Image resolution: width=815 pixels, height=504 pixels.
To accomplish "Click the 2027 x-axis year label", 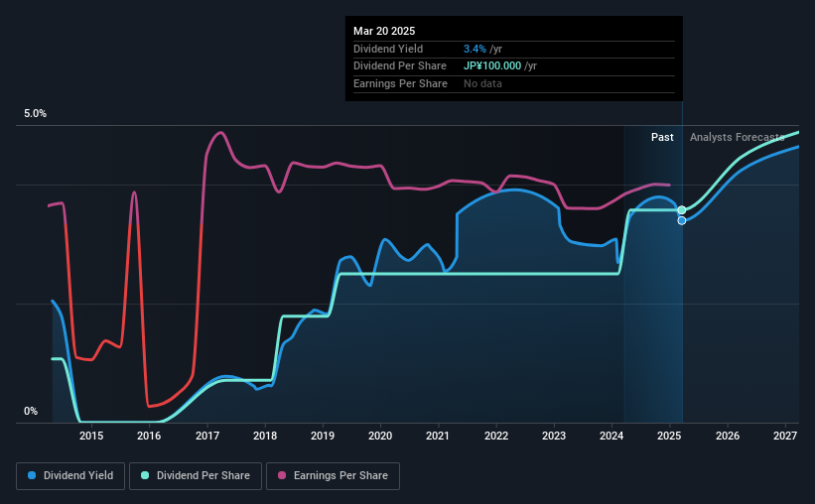I will [785, 436].
